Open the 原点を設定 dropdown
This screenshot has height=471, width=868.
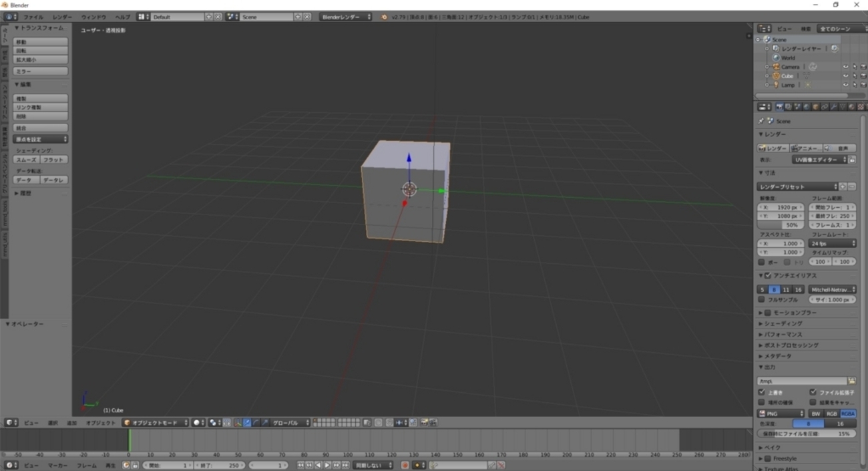click(41, 139)
